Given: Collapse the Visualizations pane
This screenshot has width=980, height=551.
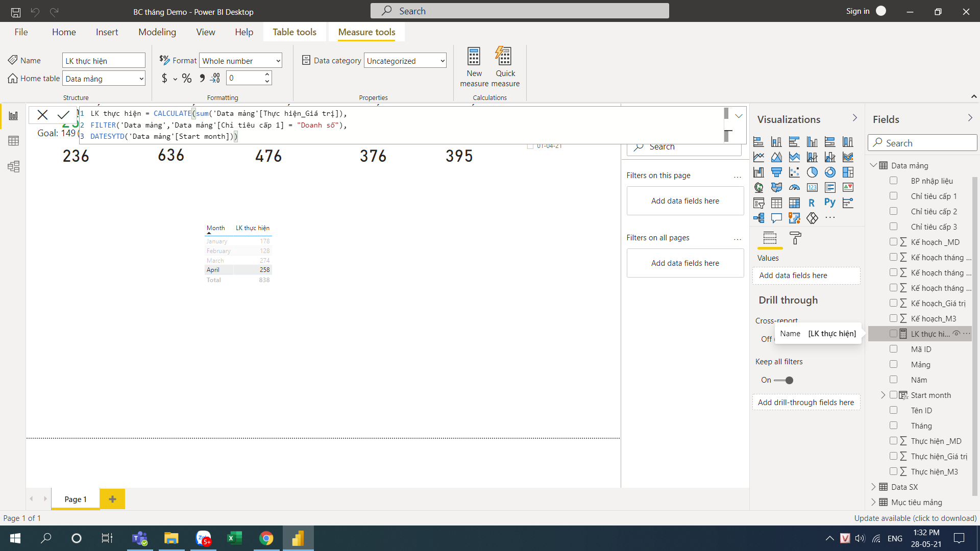Looking at the screenshot, I should tap(855, 118).
